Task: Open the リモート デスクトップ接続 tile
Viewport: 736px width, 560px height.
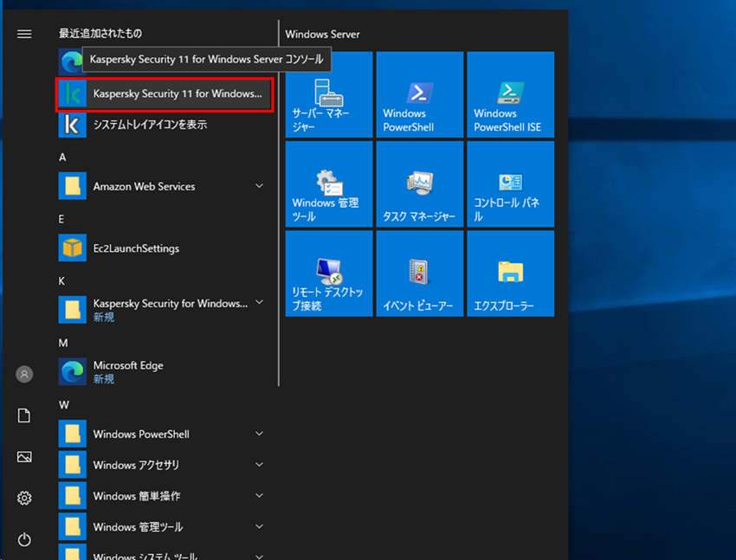Action: [x=329, y=274]
